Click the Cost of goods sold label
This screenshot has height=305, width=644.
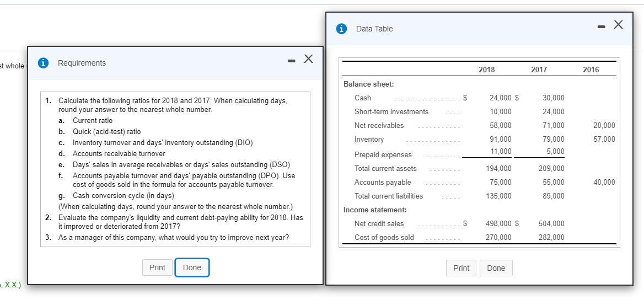coord(384,238)
